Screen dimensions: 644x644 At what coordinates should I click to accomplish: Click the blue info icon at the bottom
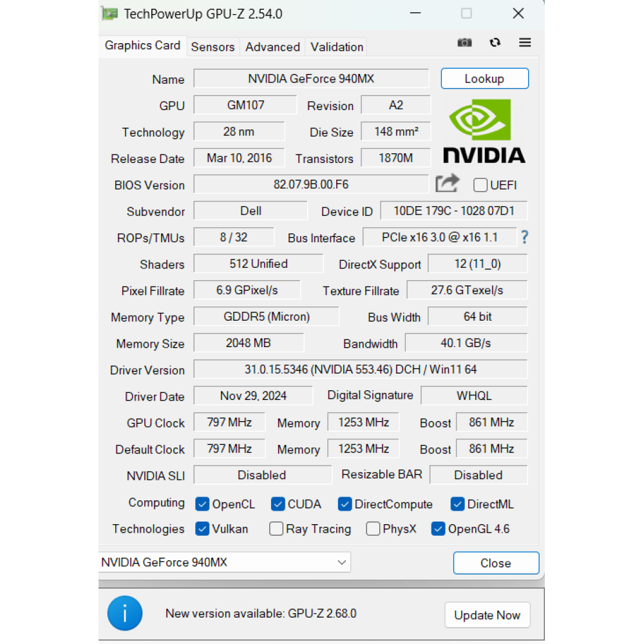pos(125,613)
